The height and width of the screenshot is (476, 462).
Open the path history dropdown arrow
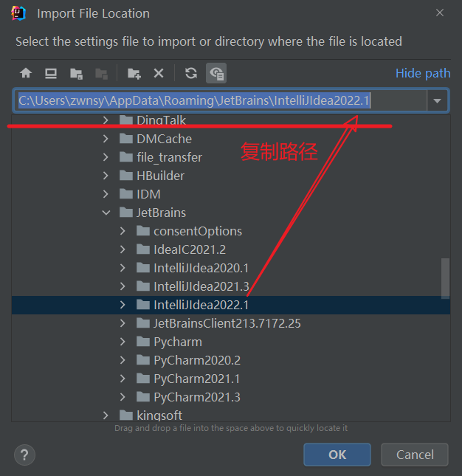click(437, 100)
